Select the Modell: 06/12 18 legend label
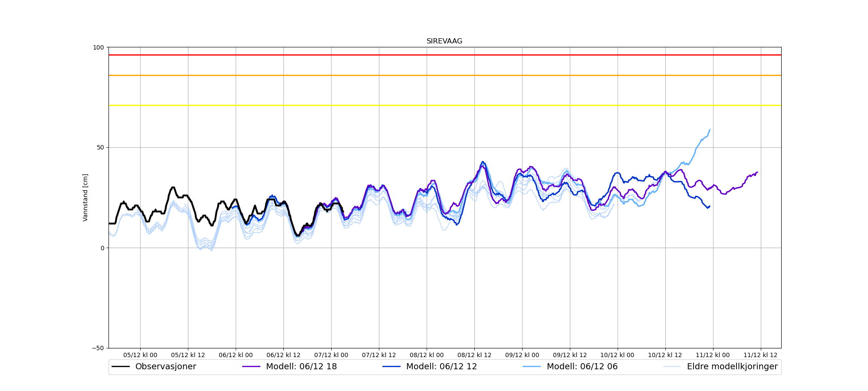The height and width of the screenshot is (391, 868). (301, 367)
